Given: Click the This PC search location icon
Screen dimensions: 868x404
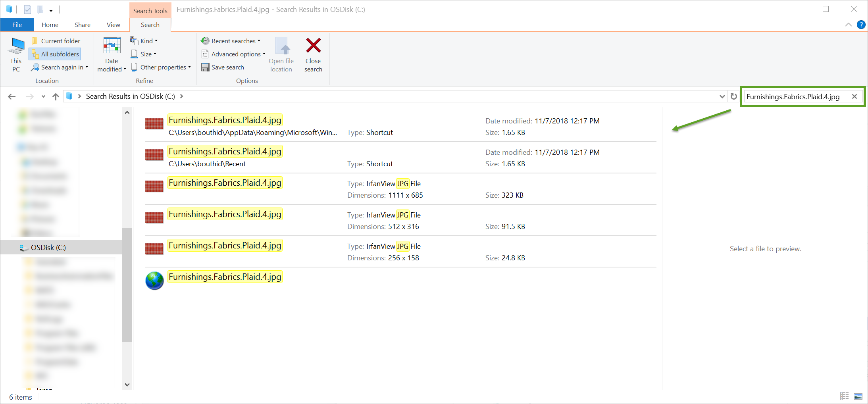Looking at the screenshot, I should 16,47.
